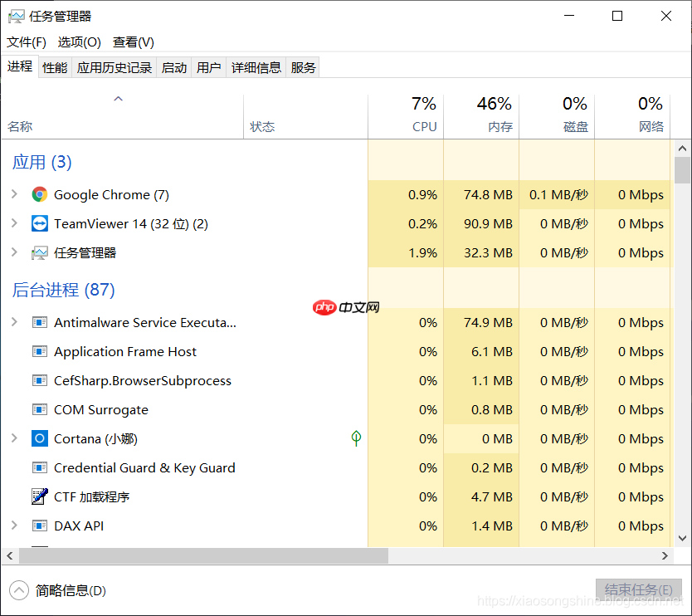Click the TeamViewer 14 process icon

[39, 223]
